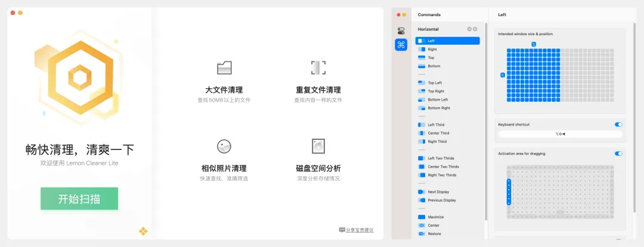Click the keyboard shortcut recording field
The height and width of the screenshot is (247, 644).
pos(560,134)
